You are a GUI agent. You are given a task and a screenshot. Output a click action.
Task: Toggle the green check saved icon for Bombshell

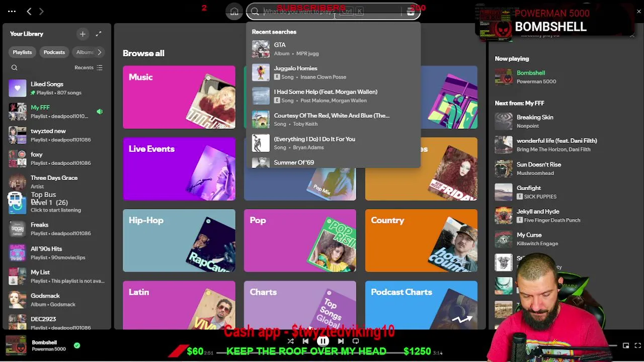pyautogui.click(x=76, y=345)
